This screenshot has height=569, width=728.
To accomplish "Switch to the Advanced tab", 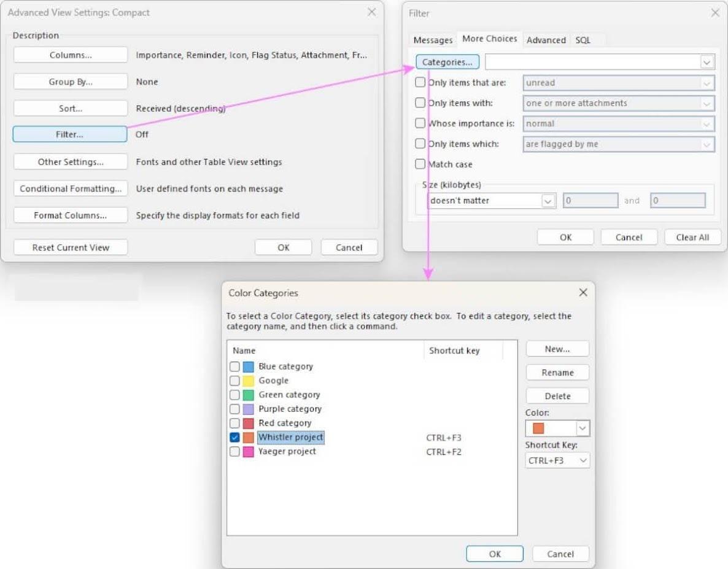I will coord(546,40).
